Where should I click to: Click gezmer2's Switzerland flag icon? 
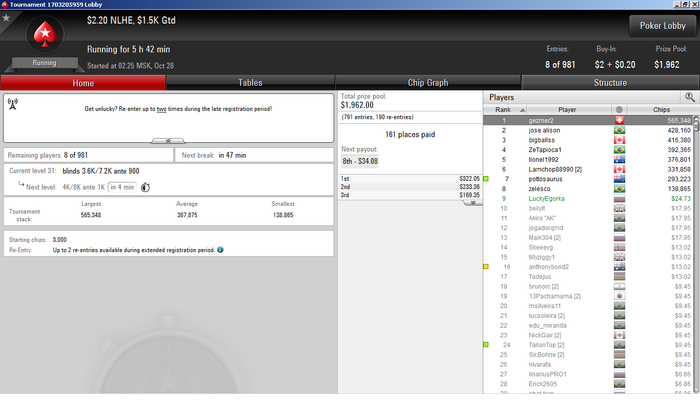coord(619,121)
